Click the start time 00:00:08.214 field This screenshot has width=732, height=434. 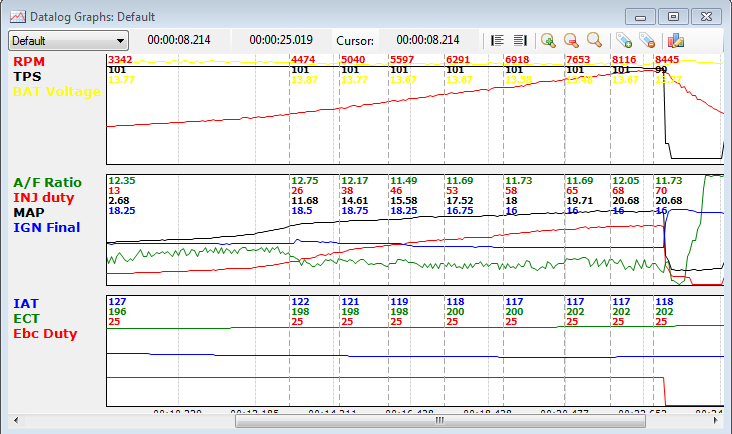[179, 40]
